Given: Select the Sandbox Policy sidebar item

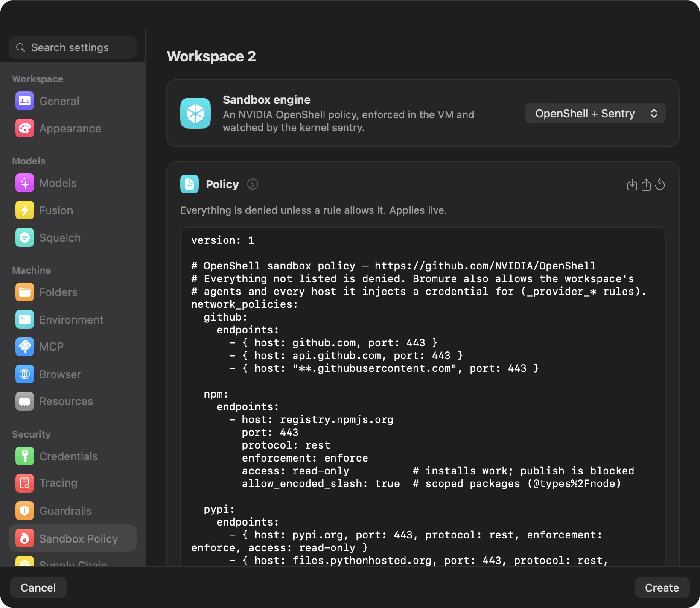Looking at the screenshot, I should pyautogui.click(x=73, y=538).
